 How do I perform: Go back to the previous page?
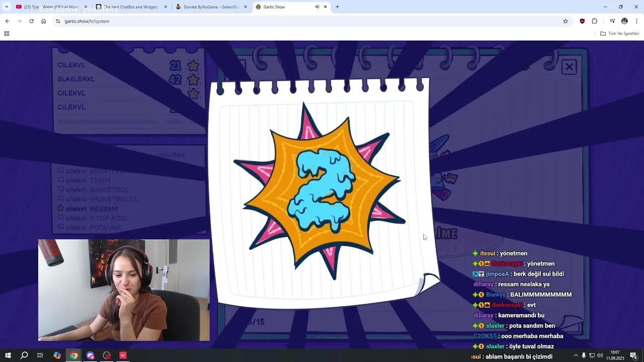coord(7,21)
